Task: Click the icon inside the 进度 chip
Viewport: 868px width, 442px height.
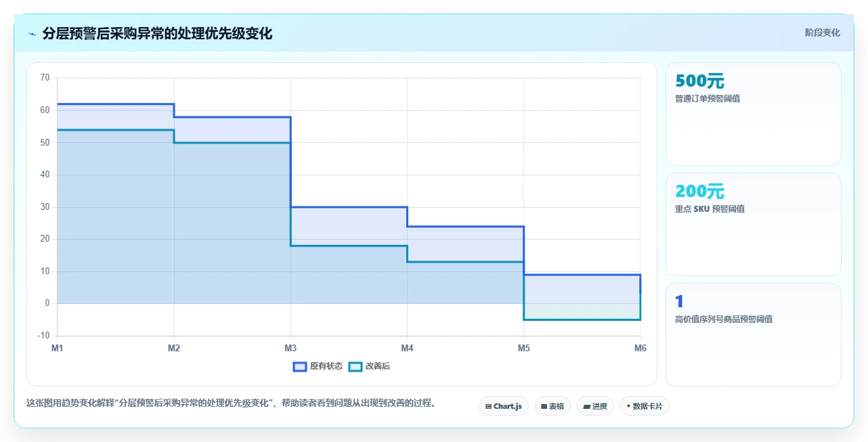Action: pos(586,407)
